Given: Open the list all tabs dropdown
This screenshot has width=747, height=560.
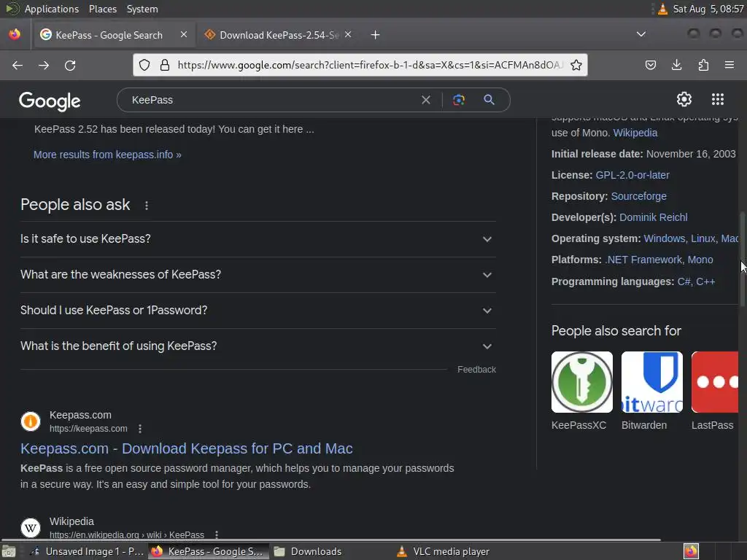Looking at the screenshot, I should pos(641,34).
